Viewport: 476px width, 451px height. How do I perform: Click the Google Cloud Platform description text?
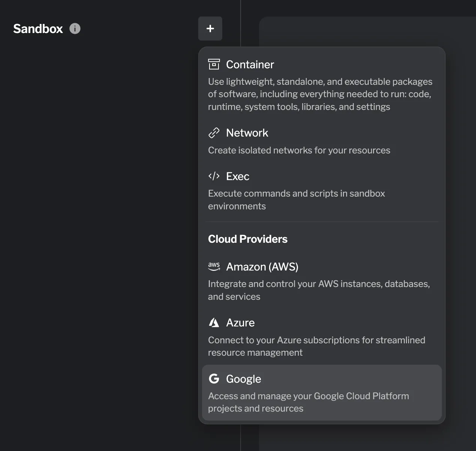[x=308, y=402]
